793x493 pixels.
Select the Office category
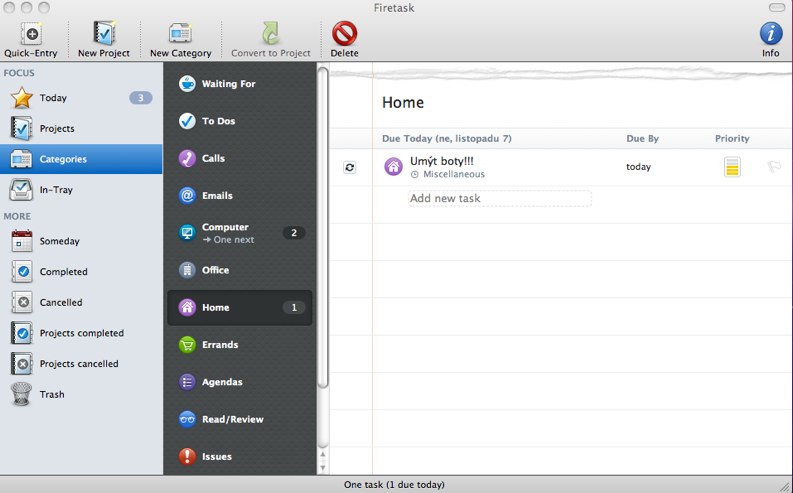click(x=240, y=270)
